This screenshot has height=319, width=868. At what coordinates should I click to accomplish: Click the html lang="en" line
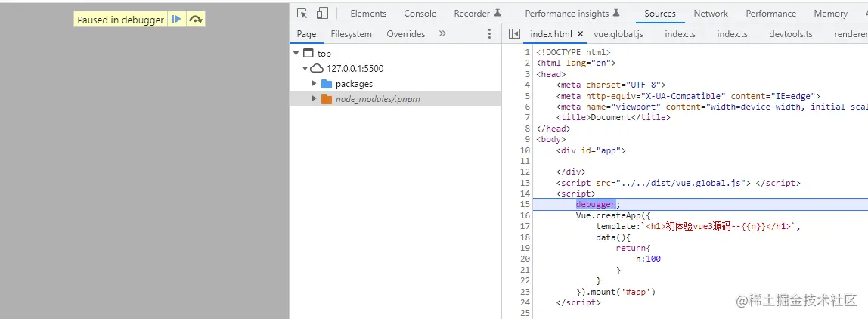[575, 63]
